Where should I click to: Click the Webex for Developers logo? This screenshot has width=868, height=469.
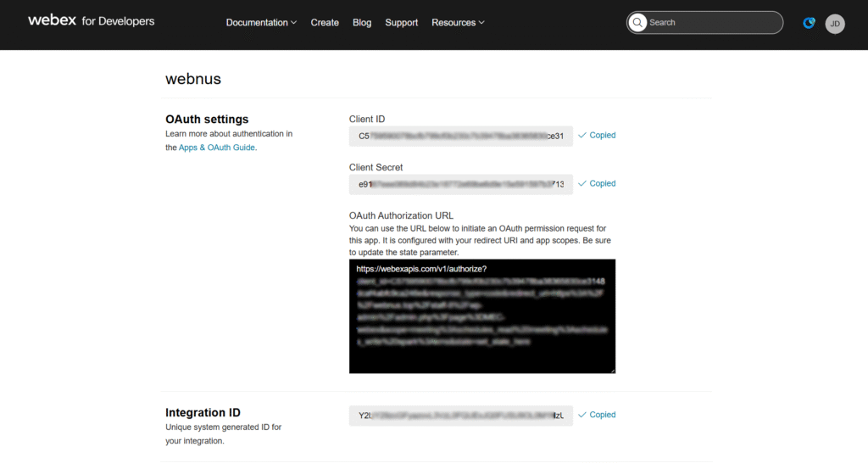pyautogui.click(x=92, y=21)
